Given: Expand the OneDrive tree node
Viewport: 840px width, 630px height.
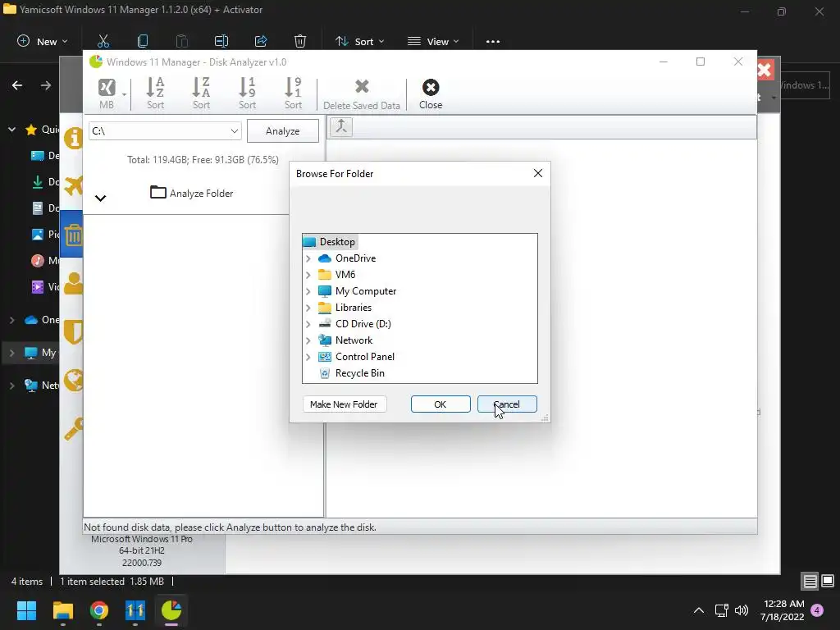Looking at the screenshot, I should tap(308, 258).
